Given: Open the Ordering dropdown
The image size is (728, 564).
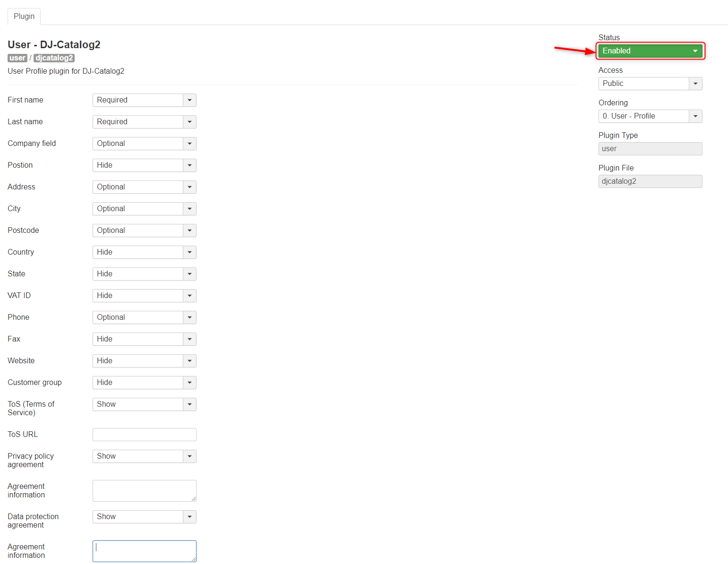Looking at the screenshot, I should point(650,116).
